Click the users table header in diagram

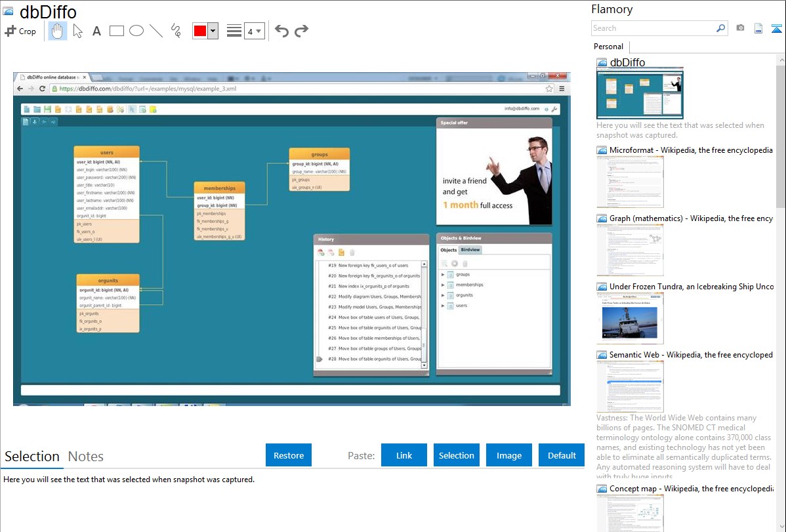point(107,152)
